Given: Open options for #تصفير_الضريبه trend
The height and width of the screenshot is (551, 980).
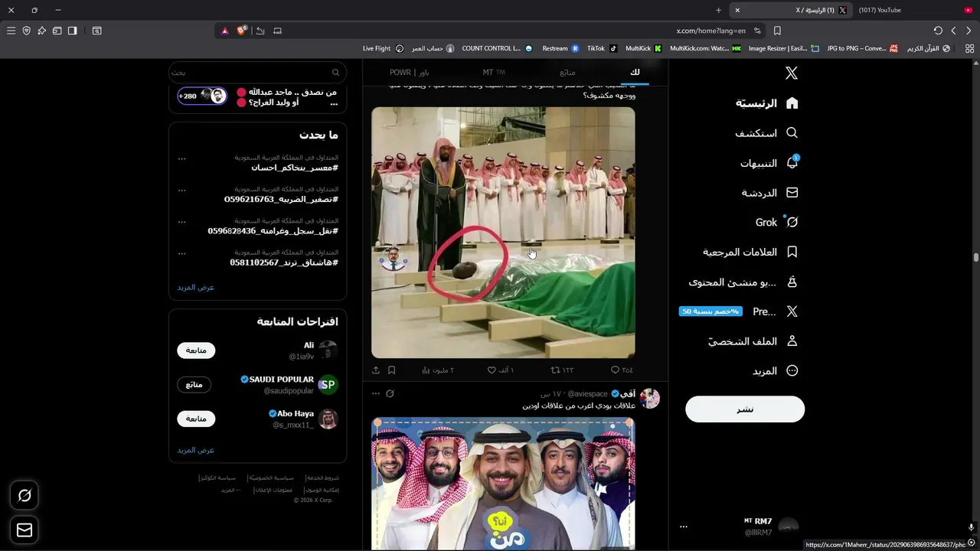Looking at the screenshot, I should click(x=181, y=190).
